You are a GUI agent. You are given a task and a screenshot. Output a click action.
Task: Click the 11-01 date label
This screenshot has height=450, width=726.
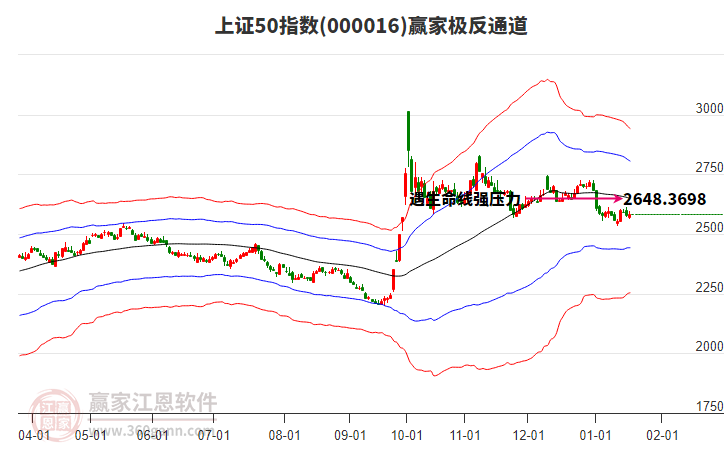(465, 435)
